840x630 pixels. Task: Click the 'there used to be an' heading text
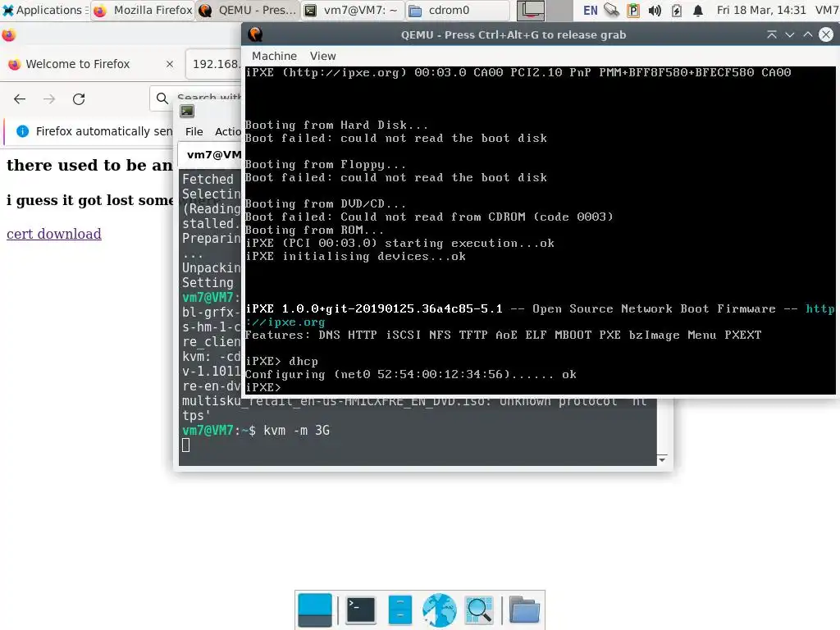pyautogui.click(x=89, y=165)
